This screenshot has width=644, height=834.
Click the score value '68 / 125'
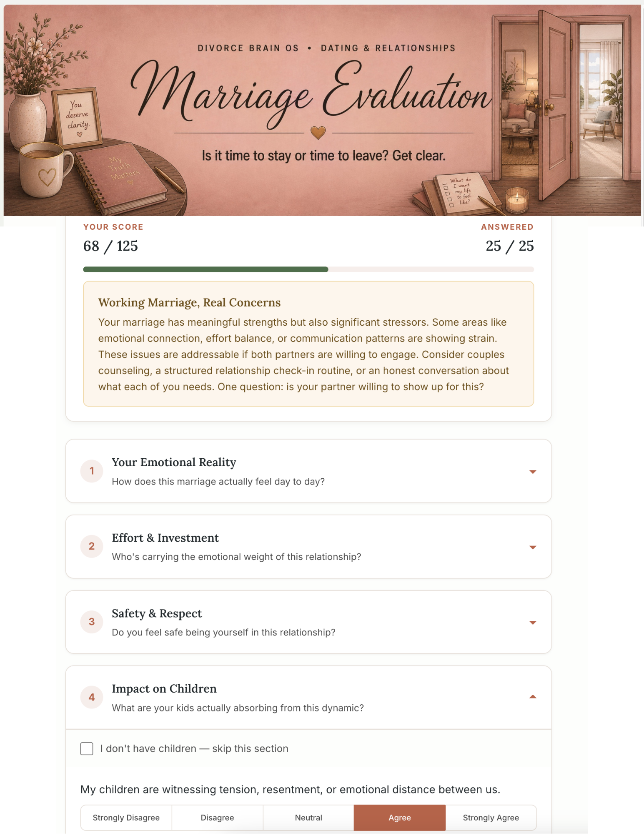[110, 246]
